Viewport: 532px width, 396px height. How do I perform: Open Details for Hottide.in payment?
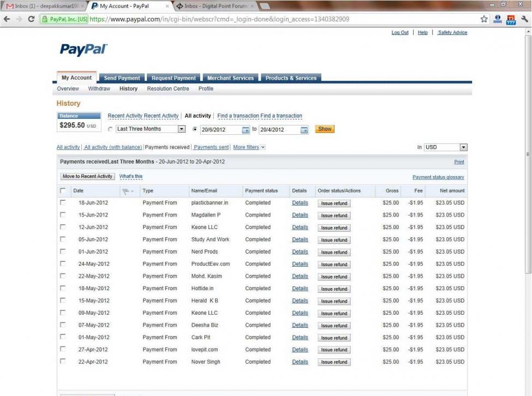300,288
